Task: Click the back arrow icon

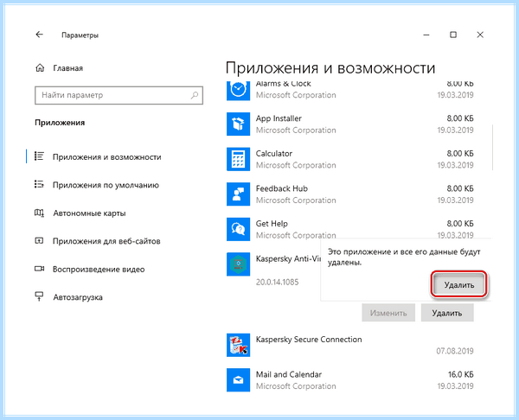Action: pos(40,35)
